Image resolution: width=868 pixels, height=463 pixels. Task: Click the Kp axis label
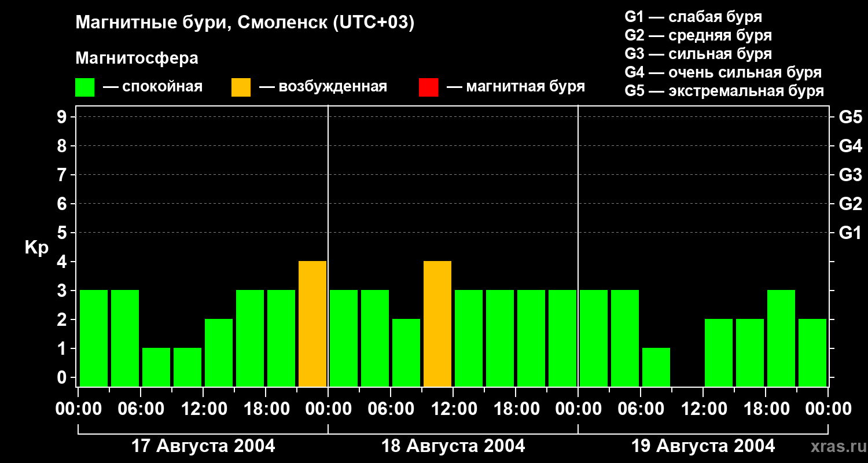tap(36, 248)
